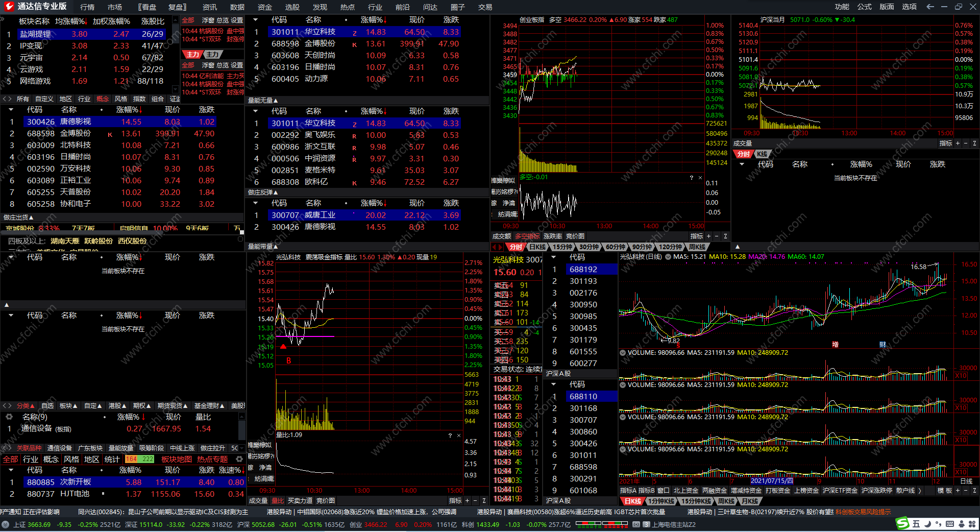Click the plus icon beside 沪深当月 成交量 indicator

coord(958,143)
